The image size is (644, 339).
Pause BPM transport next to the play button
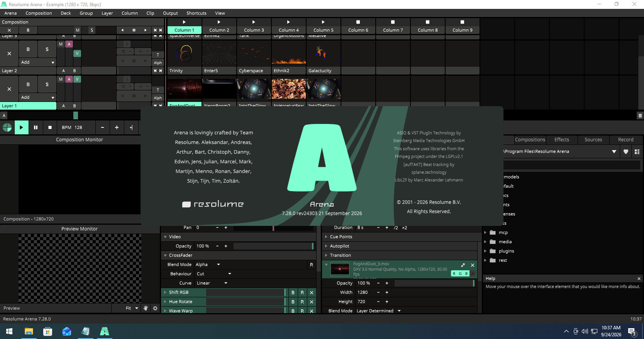tap(36, 127)
